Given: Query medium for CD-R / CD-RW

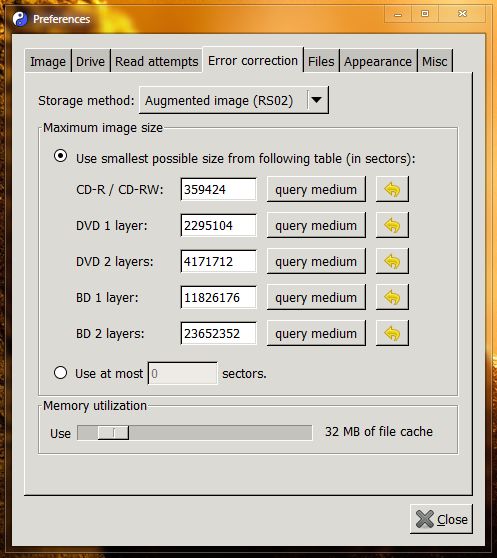Looking at the screenshot, I should [316, 189].
